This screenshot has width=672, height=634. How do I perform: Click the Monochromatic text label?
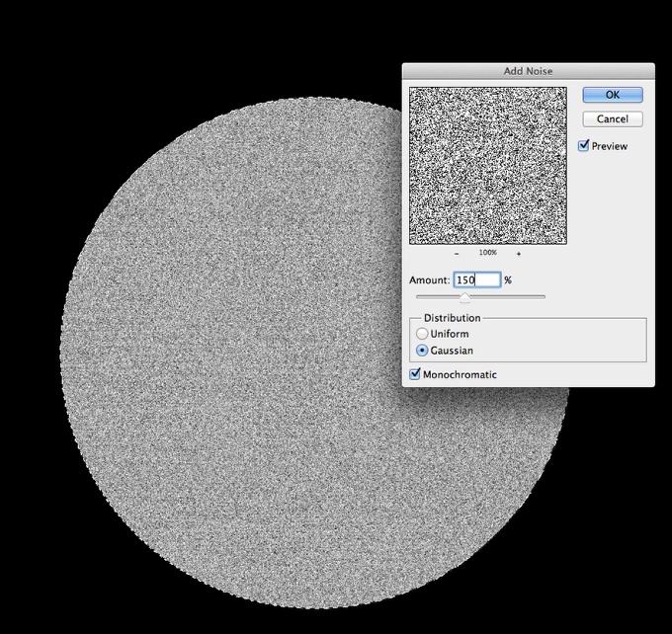point(460,374)
